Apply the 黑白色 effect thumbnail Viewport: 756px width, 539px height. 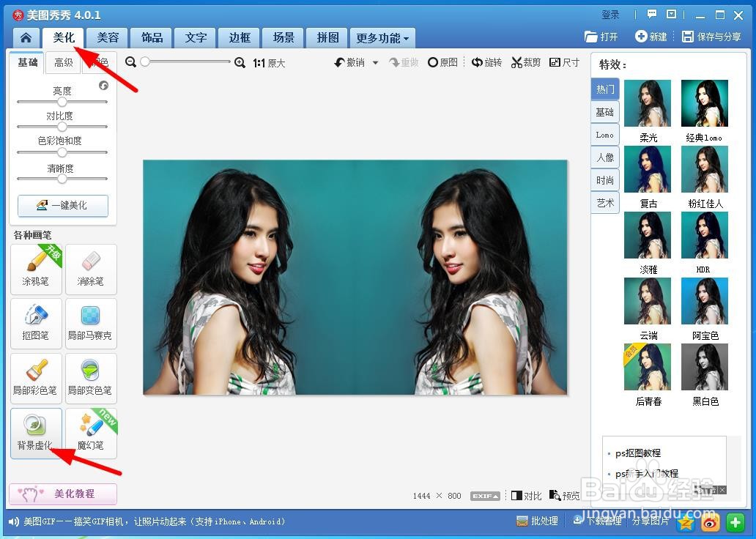(705, 367)
